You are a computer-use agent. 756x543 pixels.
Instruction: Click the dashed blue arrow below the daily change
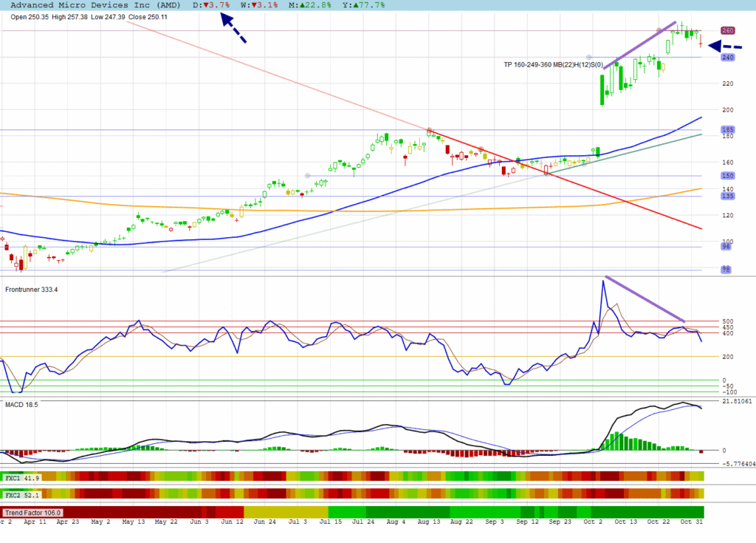point(233,30)
